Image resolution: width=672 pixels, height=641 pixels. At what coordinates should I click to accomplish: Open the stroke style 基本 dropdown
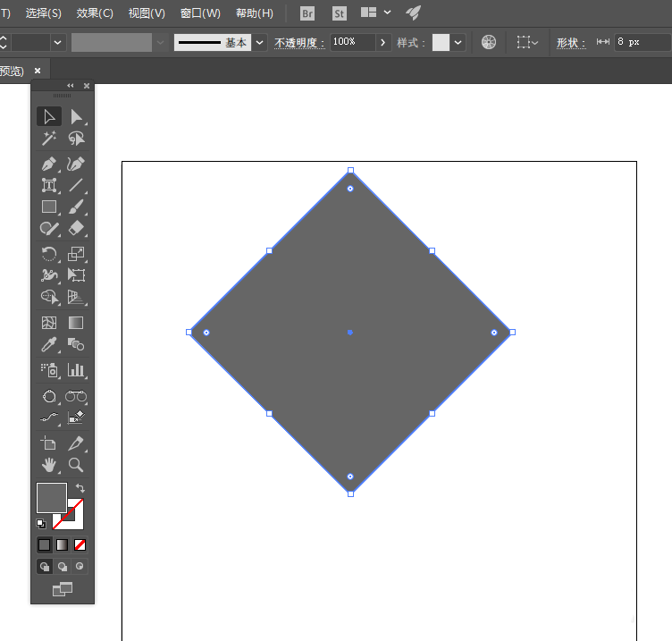pos(259,42)
